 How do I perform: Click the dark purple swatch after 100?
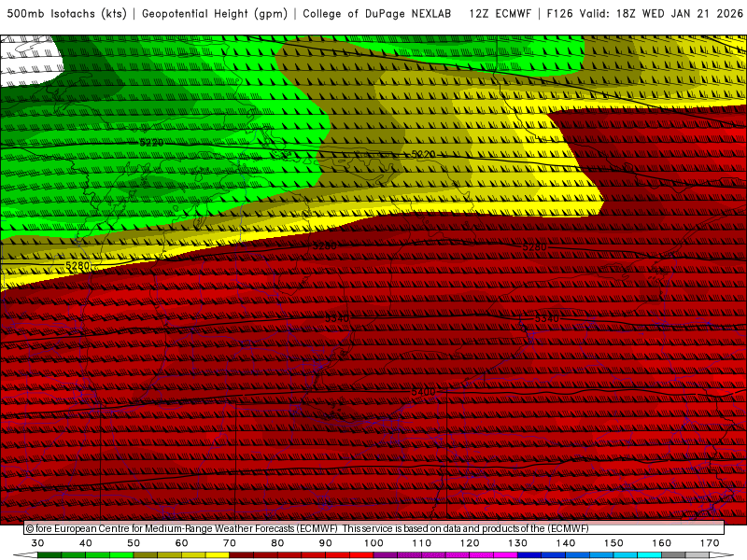(x=386, y=555)
